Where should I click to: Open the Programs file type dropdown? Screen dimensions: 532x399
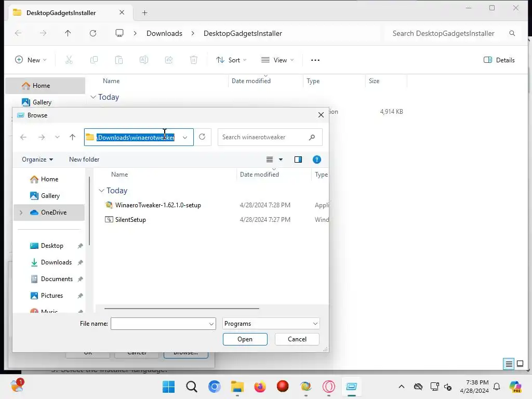point(271,324)
